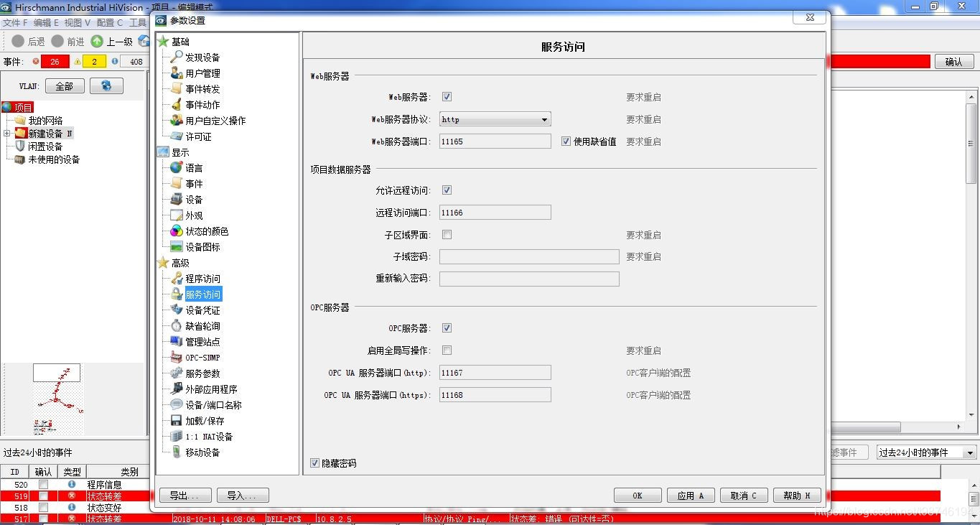Click red error count 26 indicator
The width and height of the screenshot is (980, 525).
pyautogui.click(x=55, y=62)
